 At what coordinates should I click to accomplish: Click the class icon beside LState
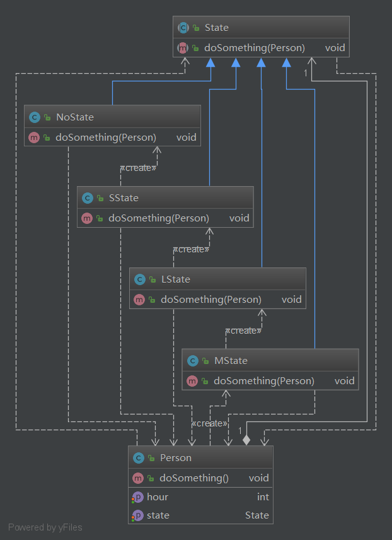pyautogui.click(x=139, y=279)
